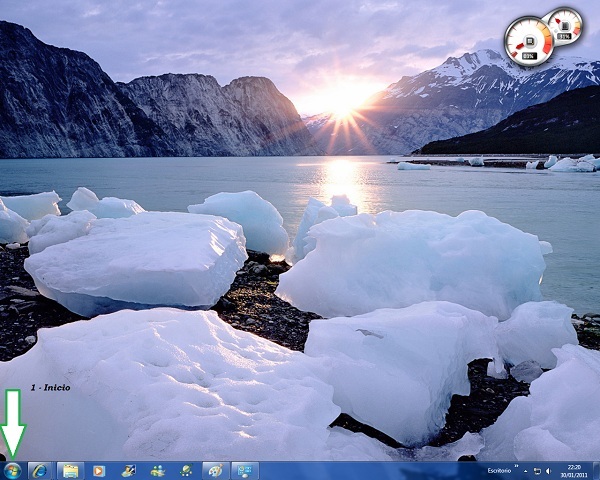The width and height of the screenshot is (600, 480).
Task: Open the volume speaker tray icon
Action: click(x=548, y=471)
